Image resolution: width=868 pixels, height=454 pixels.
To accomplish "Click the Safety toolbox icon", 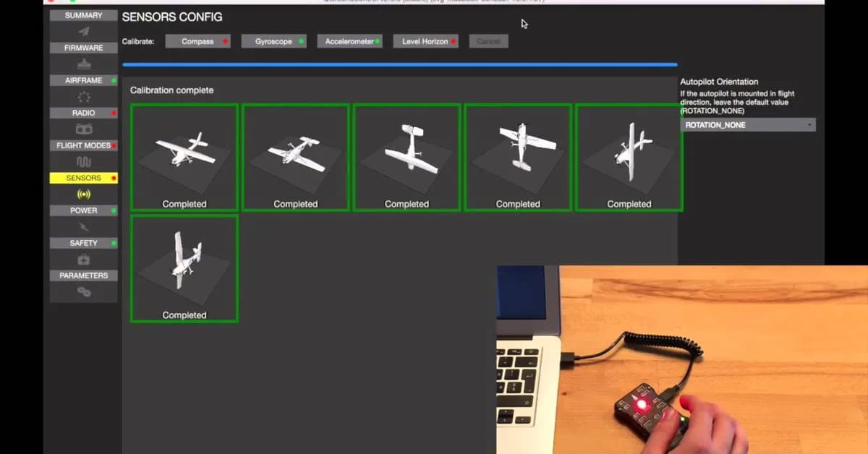I will click(x=83, y=259).
